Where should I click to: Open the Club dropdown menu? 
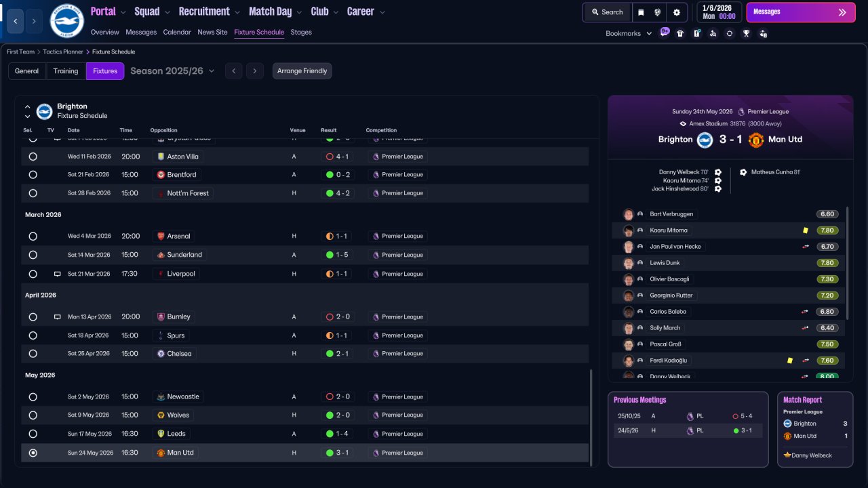(325, 12)
